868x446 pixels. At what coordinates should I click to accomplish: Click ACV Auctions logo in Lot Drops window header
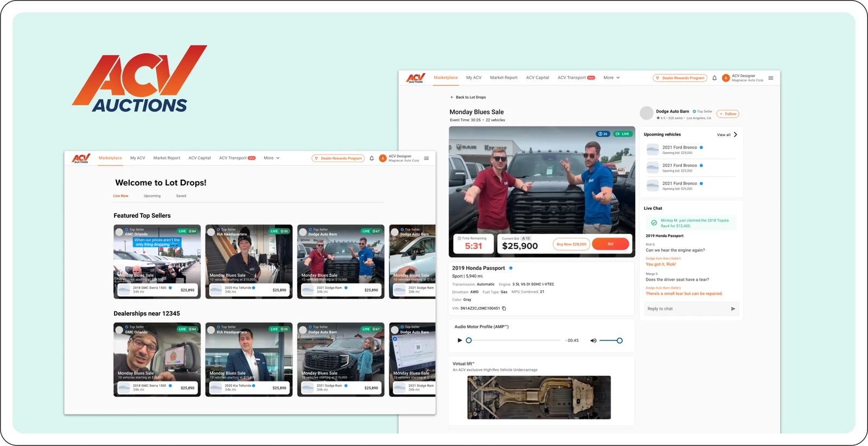(81, 158)
